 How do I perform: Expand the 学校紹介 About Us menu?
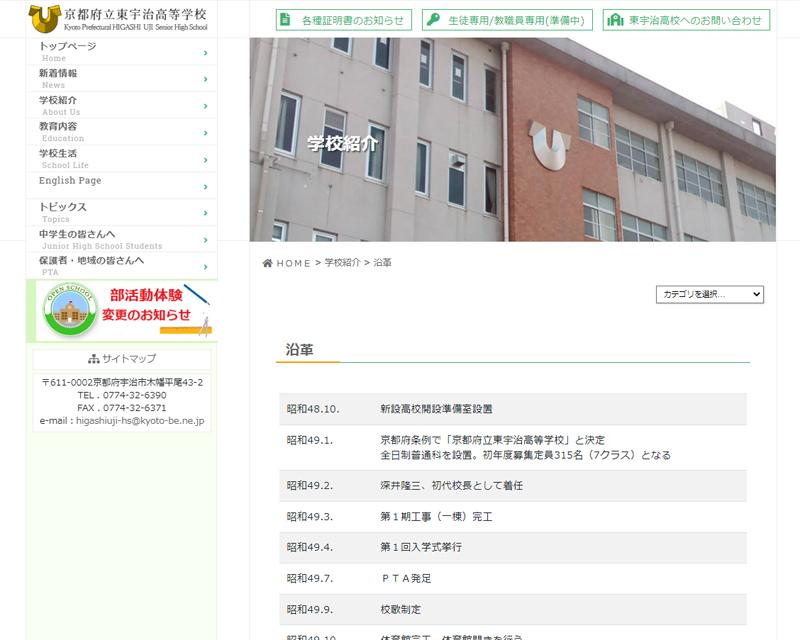(x=120, y=105)
